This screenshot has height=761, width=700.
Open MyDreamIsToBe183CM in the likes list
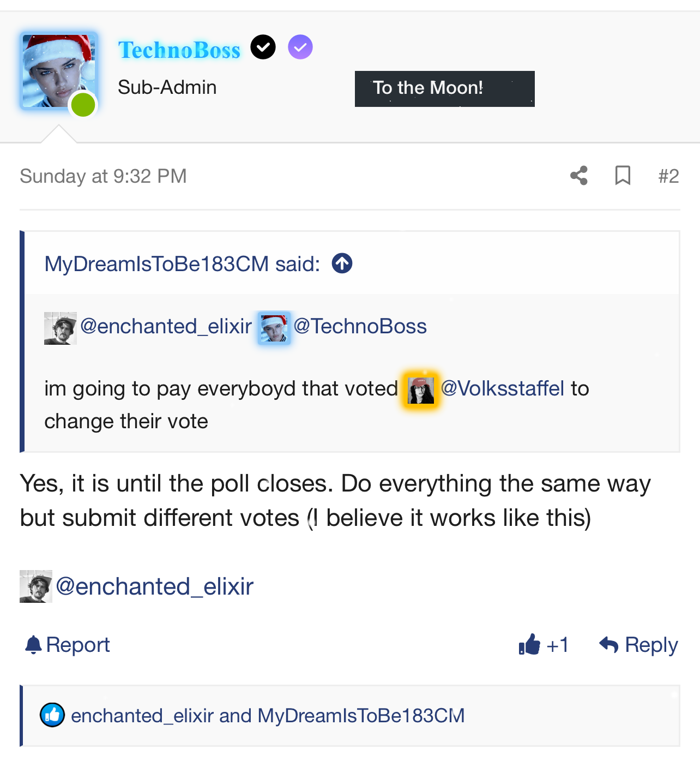pyautogui.click(x=361, y=716)
